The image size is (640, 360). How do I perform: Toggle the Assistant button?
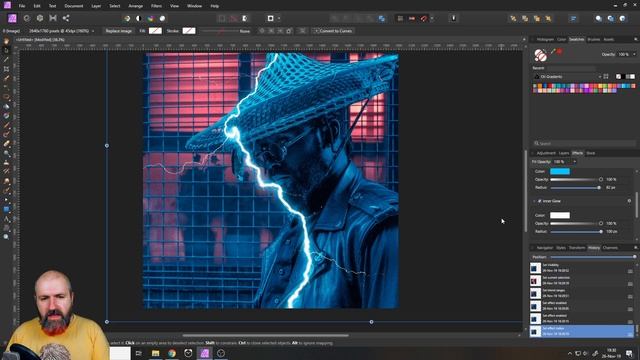(x=453, y=18)
